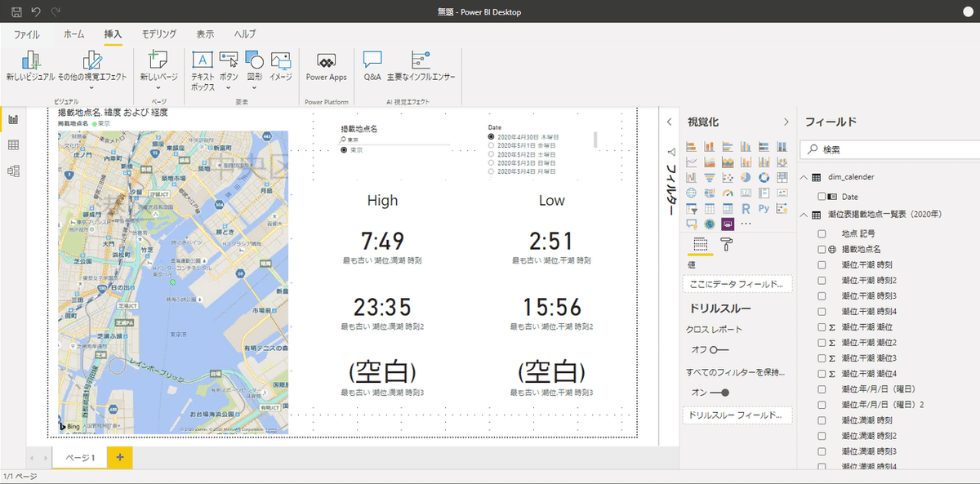Open その他の視覚エフェクト dropdown
980x484 pixels.
92,69
